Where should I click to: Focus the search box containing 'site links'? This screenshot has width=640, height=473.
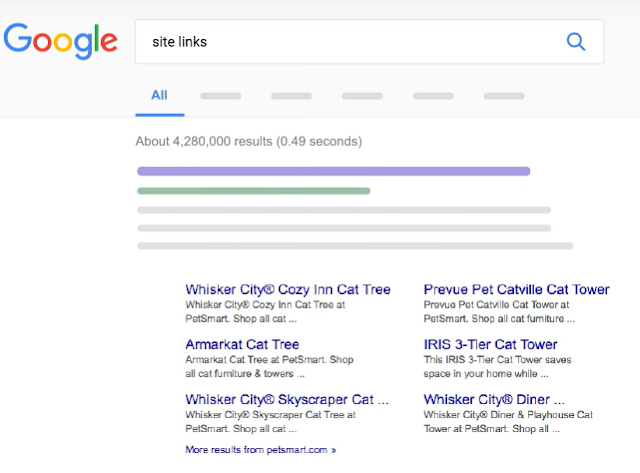[369, 42]
